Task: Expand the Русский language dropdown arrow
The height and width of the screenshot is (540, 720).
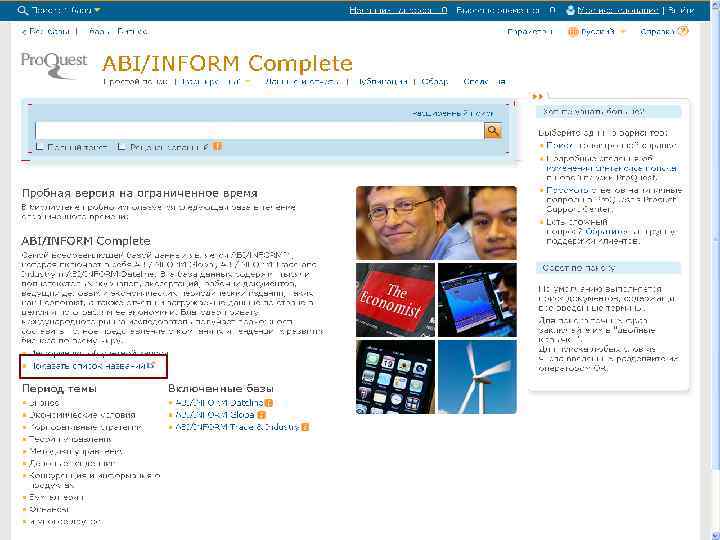Action: (623, 32)
